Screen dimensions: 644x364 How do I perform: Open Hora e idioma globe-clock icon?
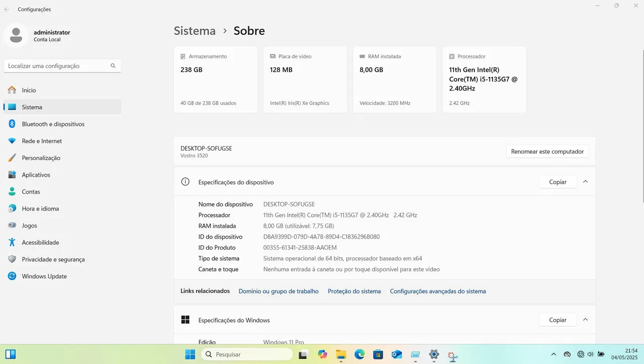(12, 208)
